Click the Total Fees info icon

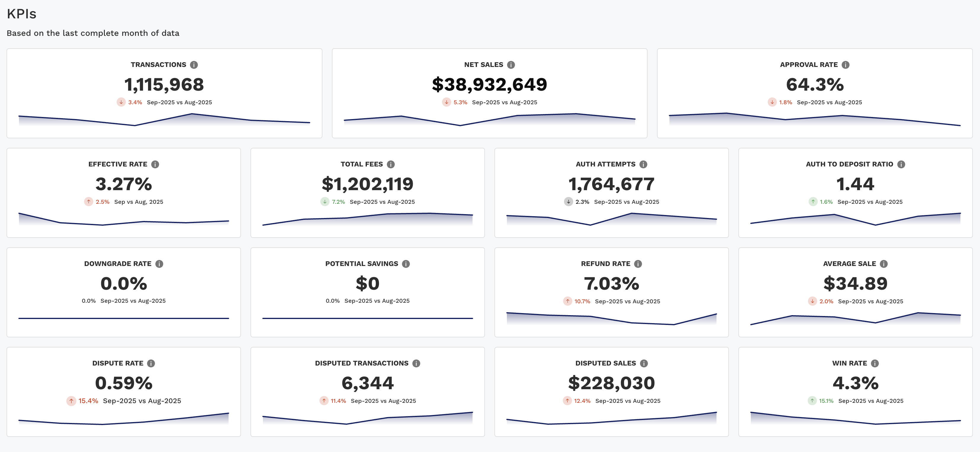click(391, 164)
